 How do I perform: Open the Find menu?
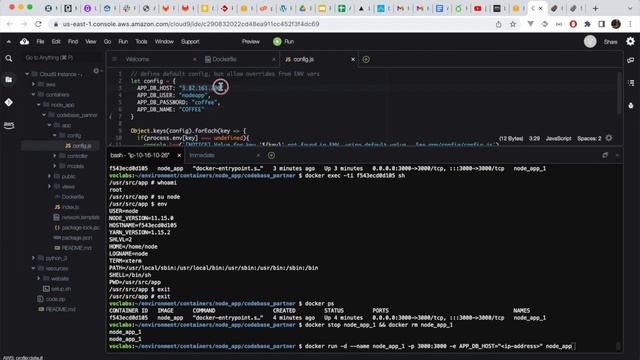pos(73,42)
